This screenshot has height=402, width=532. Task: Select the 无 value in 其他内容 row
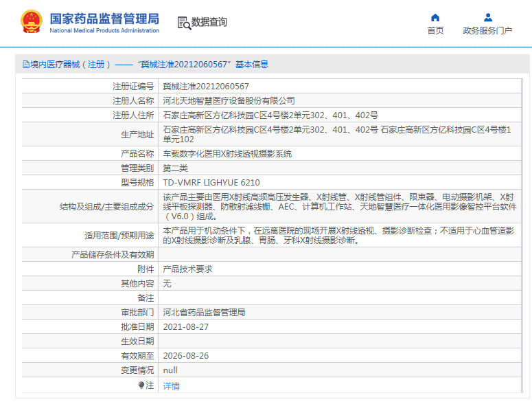167,284
